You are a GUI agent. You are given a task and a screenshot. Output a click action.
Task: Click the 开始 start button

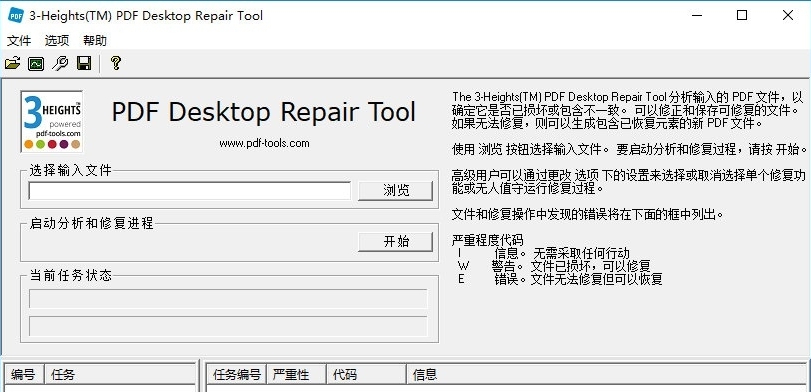coord(396,242)
